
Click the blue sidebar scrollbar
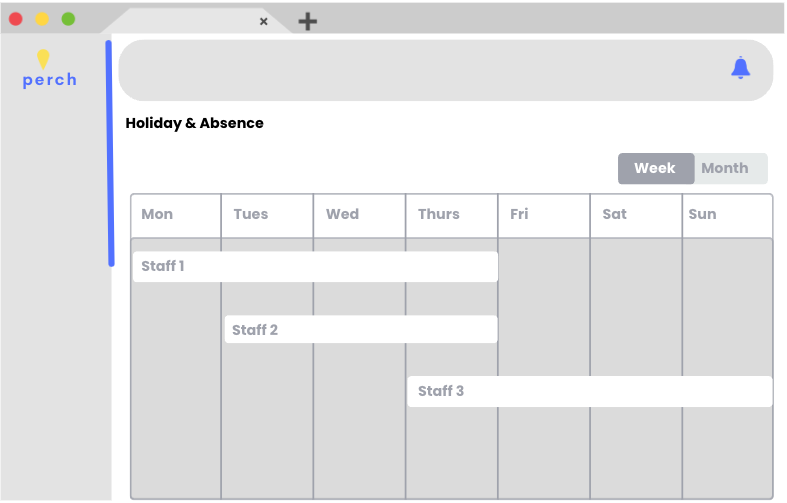(x=109, y=153)
